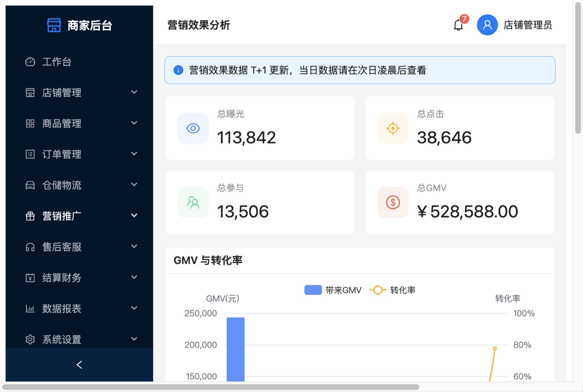Click the 营销效果数据 T+1 notice text
Screen dimensions: 583x392
coord(308,70)
